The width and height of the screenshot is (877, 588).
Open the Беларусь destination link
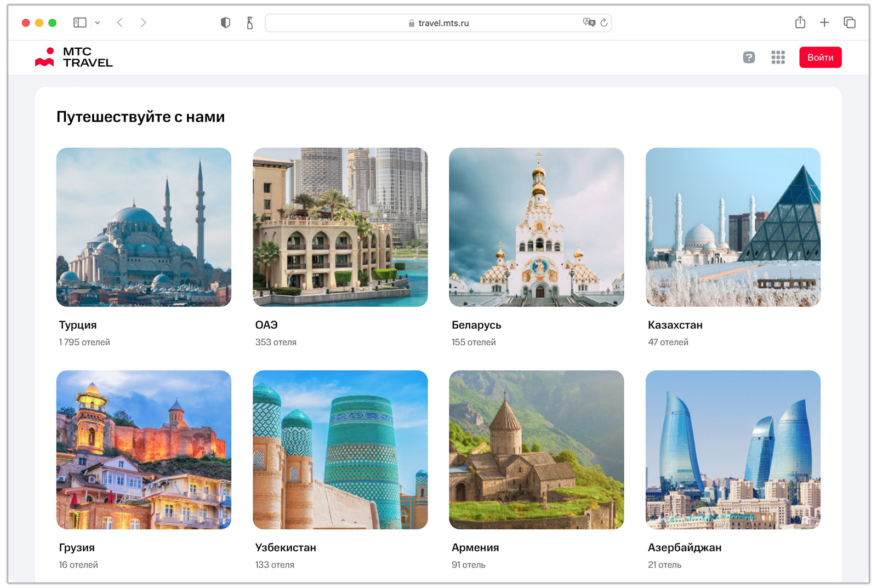tap(536, 228)
